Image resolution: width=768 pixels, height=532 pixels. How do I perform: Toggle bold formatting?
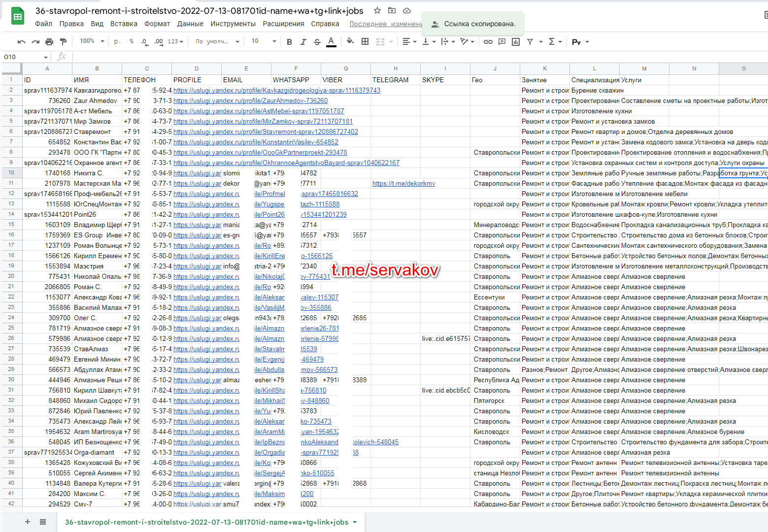click(289, 42)
